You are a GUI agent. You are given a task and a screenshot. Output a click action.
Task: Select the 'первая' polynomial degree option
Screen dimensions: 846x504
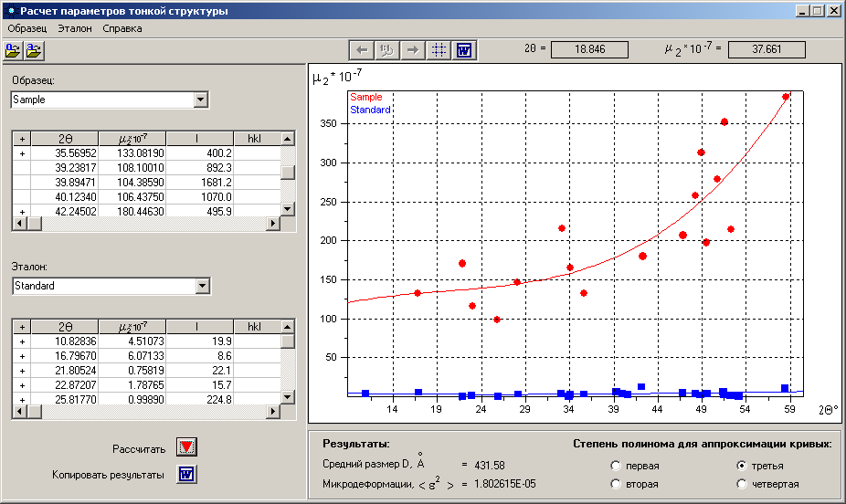click(617, 466)
